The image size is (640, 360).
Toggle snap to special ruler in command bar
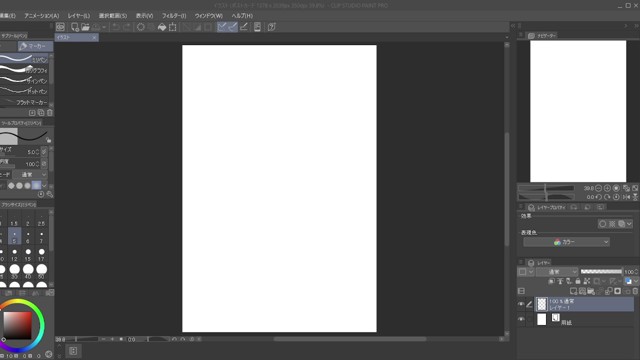[x=233, y=27]
